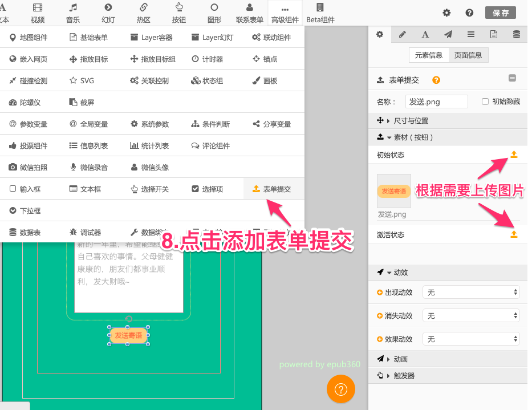
Task: Click the 发送寄语 button on canvas
Action: [x=128, y=336]
